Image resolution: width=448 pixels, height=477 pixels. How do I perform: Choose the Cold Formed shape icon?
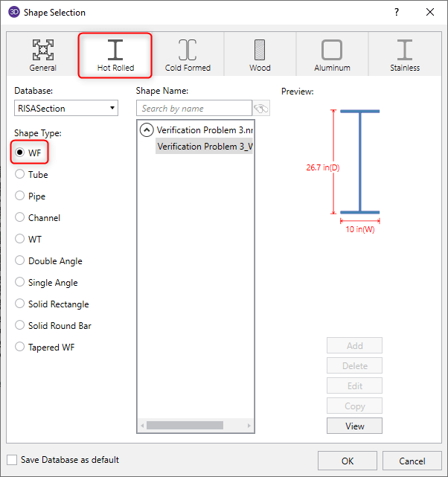click(x=188, y=50)
